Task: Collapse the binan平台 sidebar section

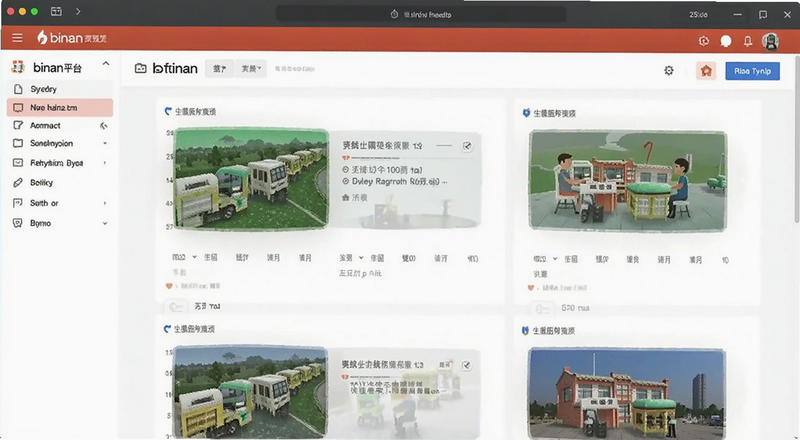Action: pos(106,64)
